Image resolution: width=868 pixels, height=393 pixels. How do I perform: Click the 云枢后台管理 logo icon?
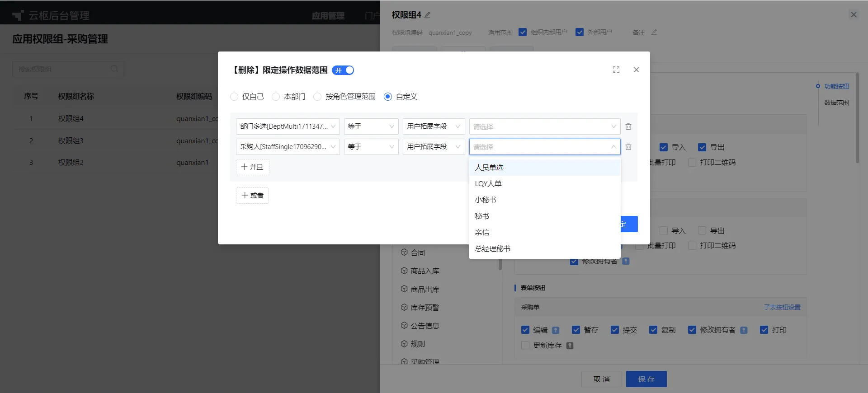18,15
